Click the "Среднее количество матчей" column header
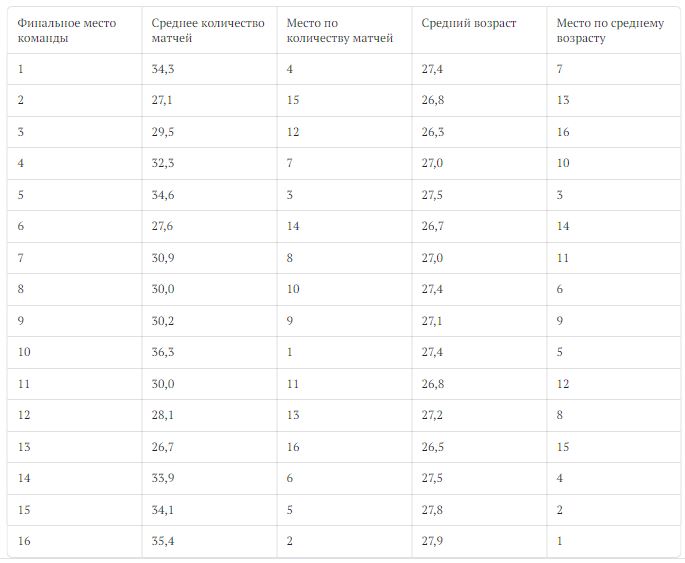This screenshot has height=563, width=685. 208,30
